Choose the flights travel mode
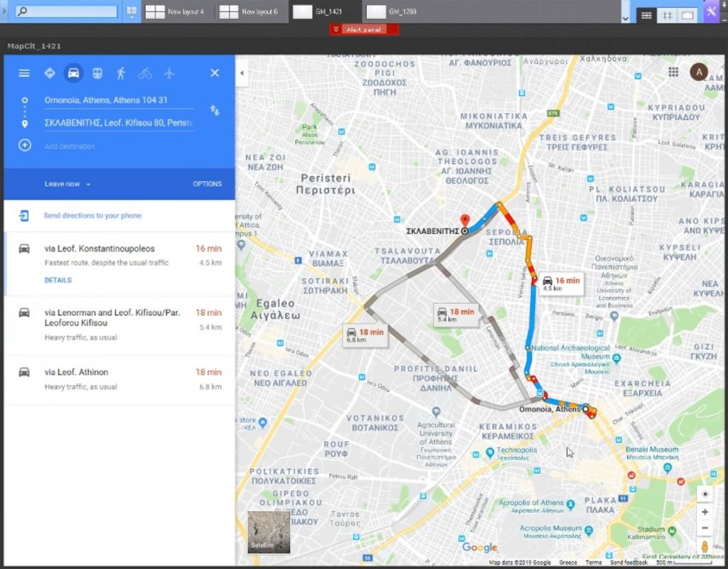This screenshot has height=569, width=728. [169, 73]
